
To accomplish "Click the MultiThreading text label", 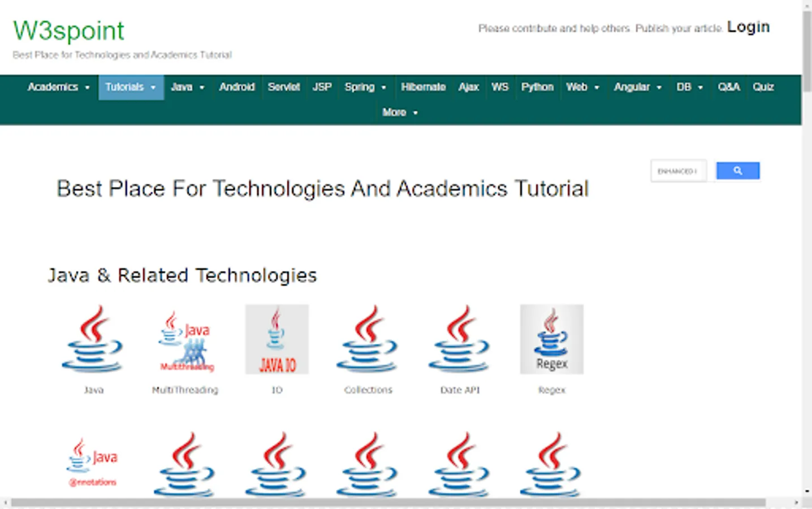I will (x=185, y=390).
